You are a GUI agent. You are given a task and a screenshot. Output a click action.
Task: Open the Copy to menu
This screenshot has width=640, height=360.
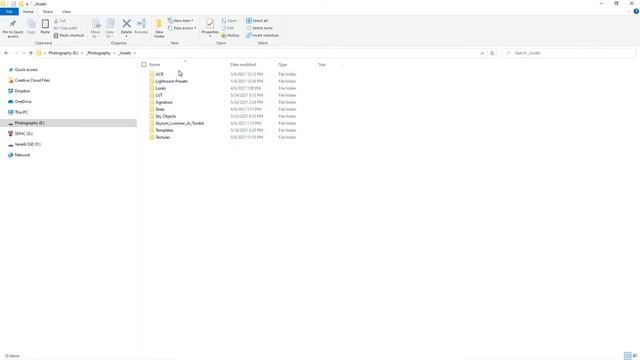pos(110,28)
